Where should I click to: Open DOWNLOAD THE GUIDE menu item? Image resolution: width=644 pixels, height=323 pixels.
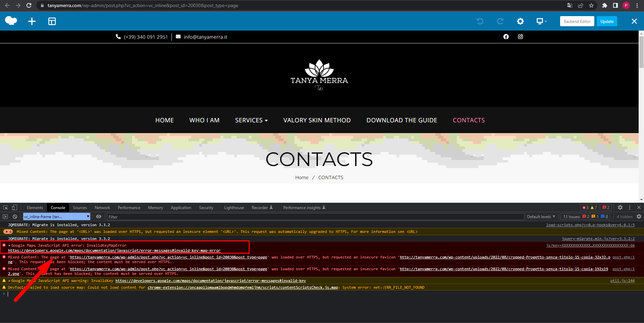coord(402,120)
